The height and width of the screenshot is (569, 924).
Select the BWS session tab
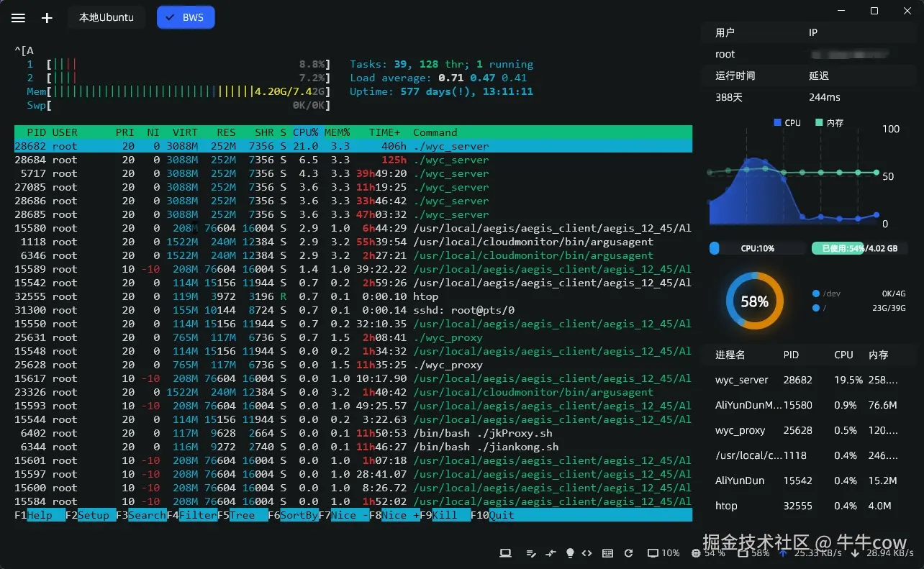pyautogui.click(x=186, y=17)
